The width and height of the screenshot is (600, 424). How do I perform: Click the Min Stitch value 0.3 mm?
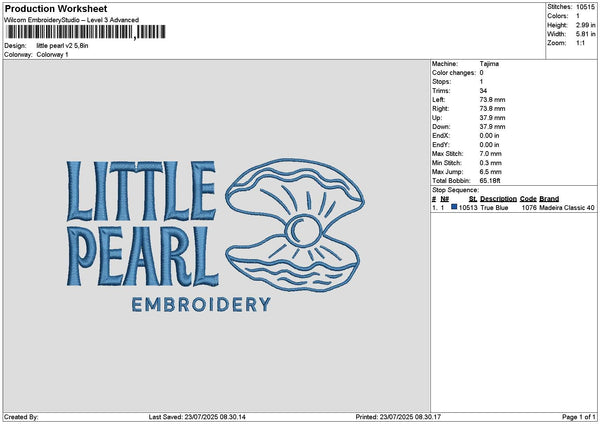[x=490, y=163]
